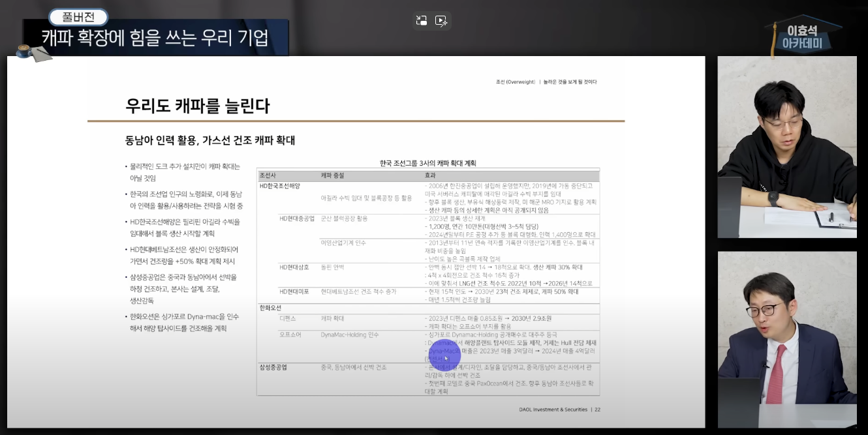Click the table title '한국 조선그룹 3사의 캐파 확대 계획'

click(x=428, y=162)
